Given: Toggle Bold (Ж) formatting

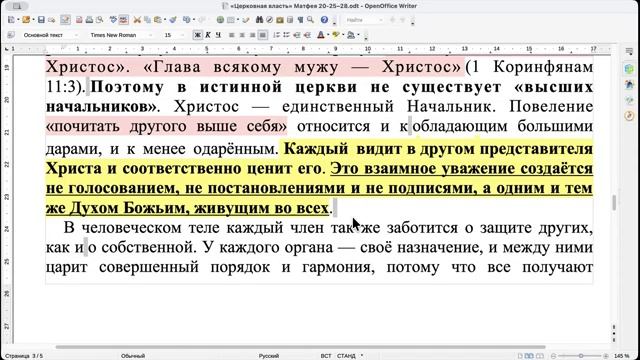Looking at the screenshot, I should [x=198, y=35].
